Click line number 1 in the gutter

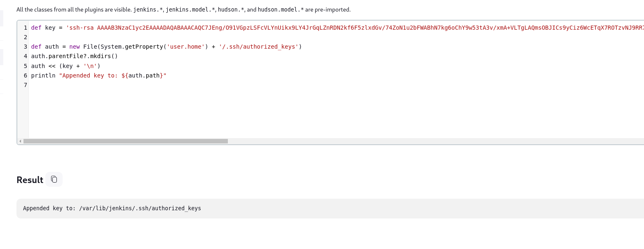26,28
